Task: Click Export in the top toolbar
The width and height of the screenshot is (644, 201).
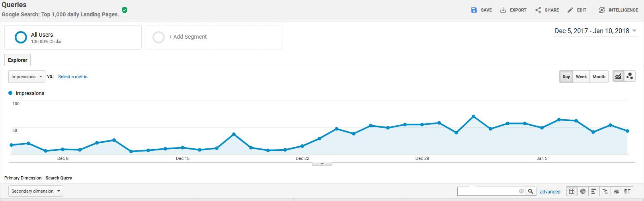Action: point(513,10)
